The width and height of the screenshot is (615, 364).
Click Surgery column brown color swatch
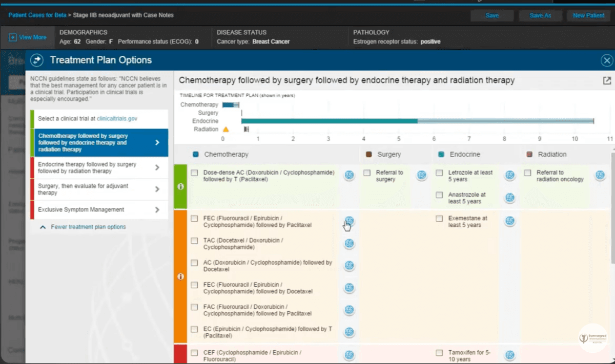pos(368,154)
